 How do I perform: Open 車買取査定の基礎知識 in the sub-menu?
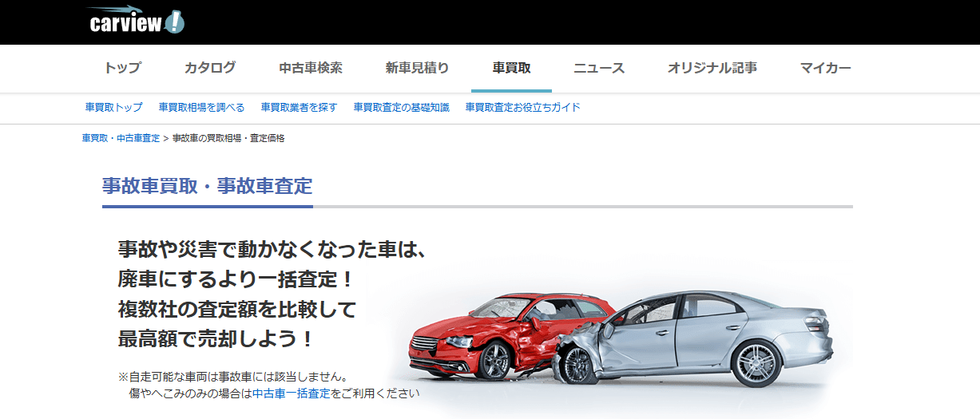[401, 107]
